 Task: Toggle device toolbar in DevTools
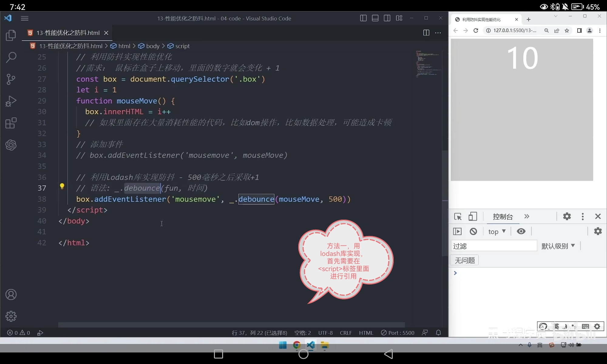(473, 217)
